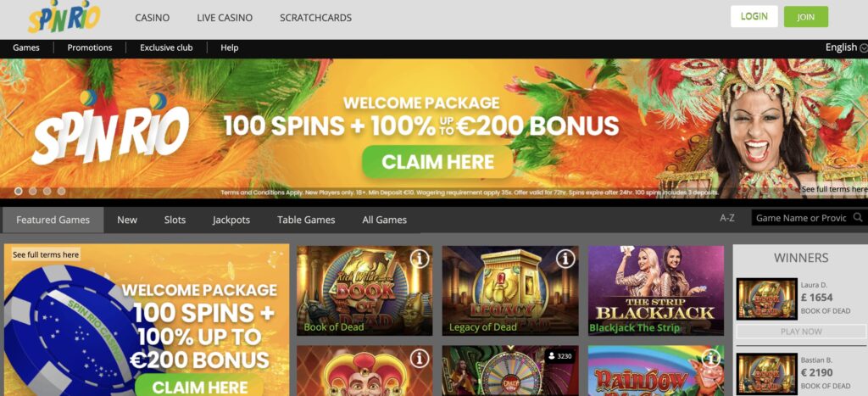
Task: Click the green JOIN button
Action: click(x=806, y=17)
